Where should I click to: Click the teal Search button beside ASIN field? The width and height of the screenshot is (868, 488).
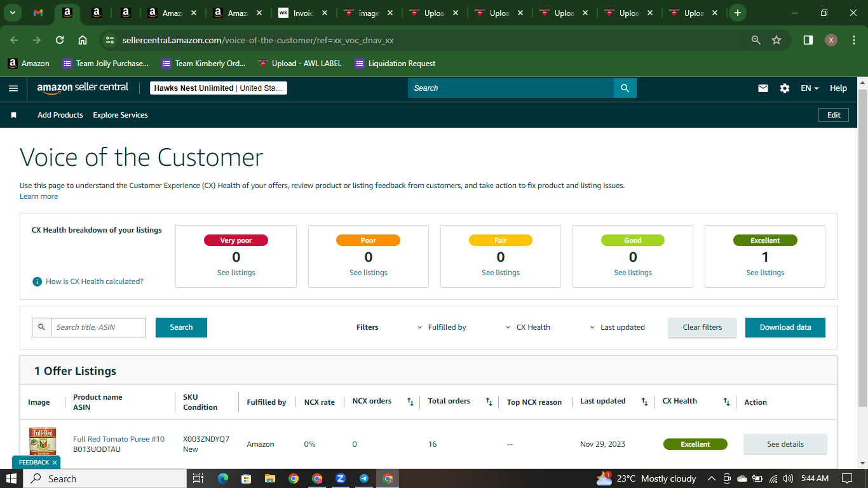click(x=181, y=327)
